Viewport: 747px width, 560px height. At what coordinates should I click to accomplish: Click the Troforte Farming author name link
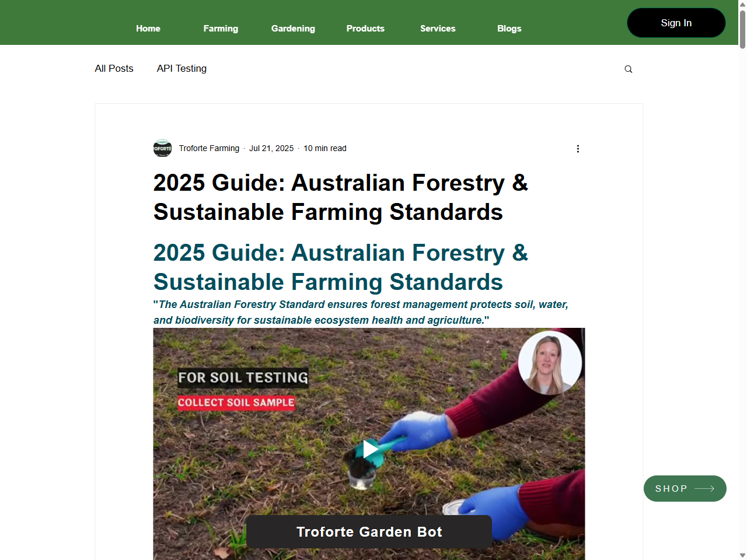point(209,148)
